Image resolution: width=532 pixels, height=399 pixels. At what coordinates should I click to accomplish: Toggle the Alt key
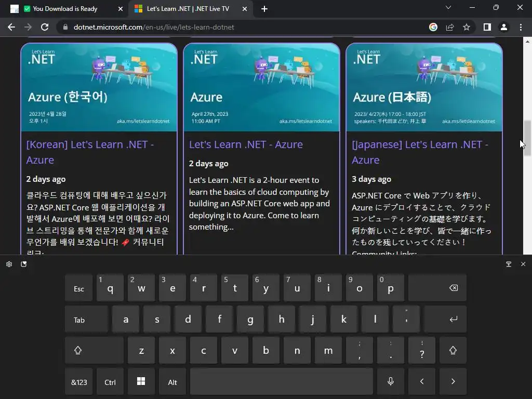(x=172, y=382)
